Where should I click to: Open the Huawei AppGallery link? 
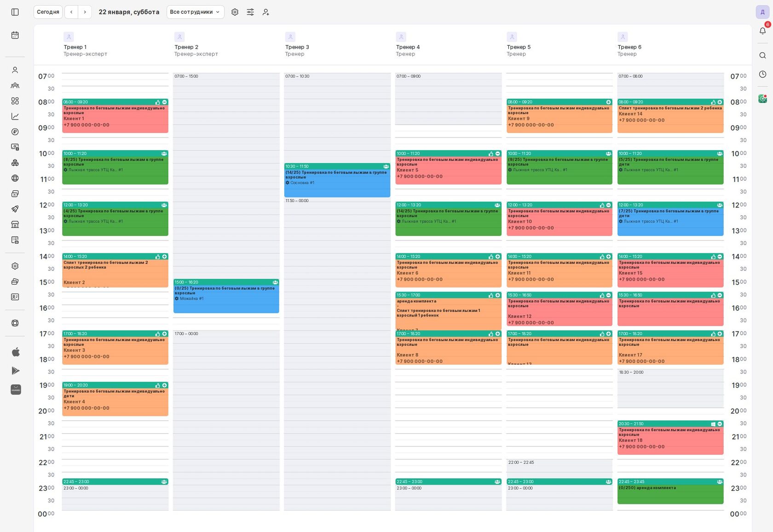point(16,389)
